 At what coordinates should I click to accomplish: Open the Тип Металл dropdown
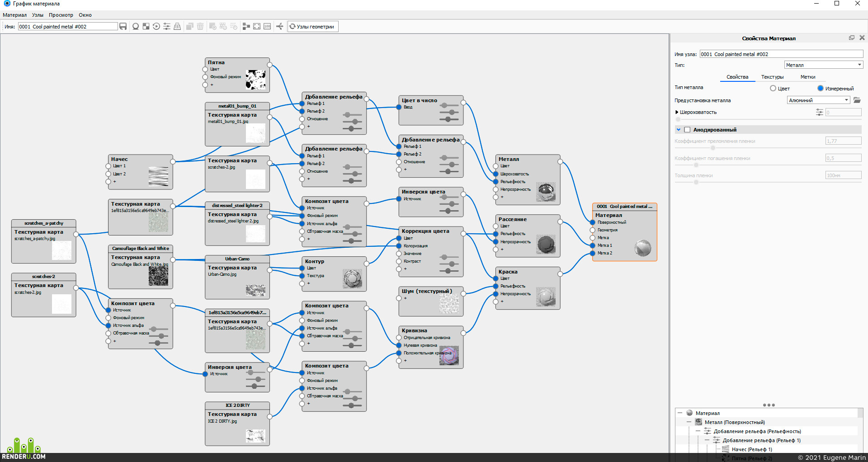pyautogui.click(x=824, y=65)
